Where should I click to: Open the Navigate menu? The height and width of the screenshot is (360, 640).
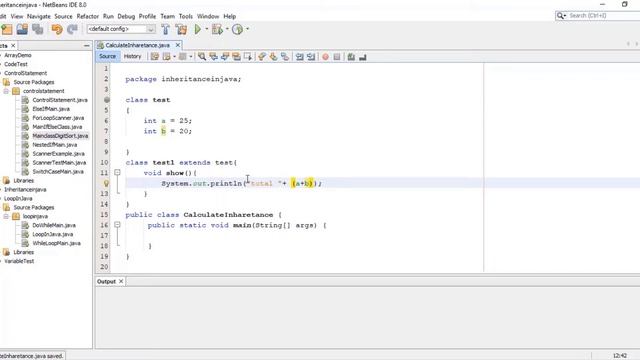coord(39,16)
